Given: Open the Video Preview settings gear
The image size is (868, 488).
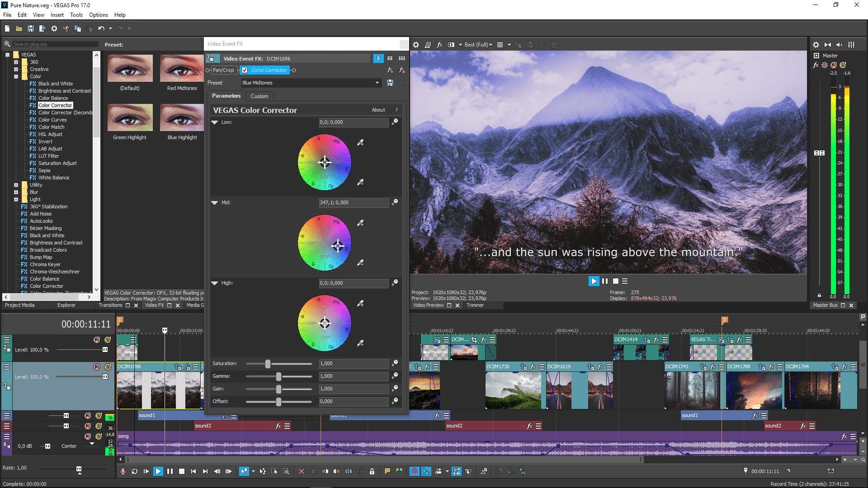Looking at the screenshot, I should pos(416,45).
